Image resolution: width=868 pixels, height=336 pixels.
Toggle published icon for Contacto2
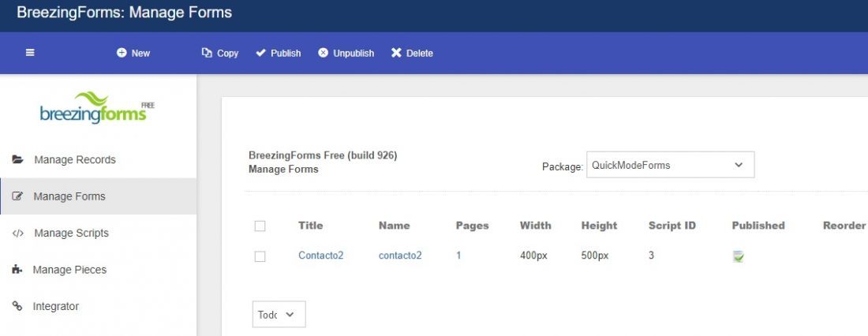[738, 256]
